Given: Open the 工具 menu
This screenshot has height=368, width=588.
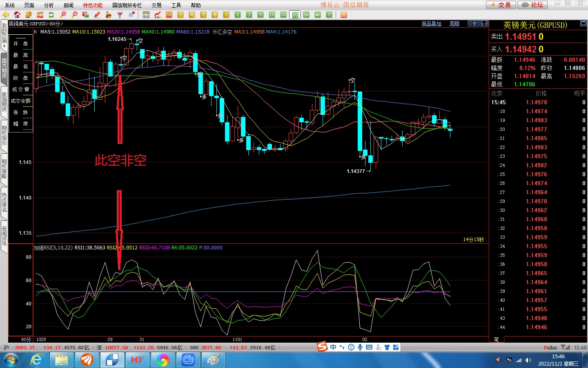Looking at the screenshot, I should [176, 5].
